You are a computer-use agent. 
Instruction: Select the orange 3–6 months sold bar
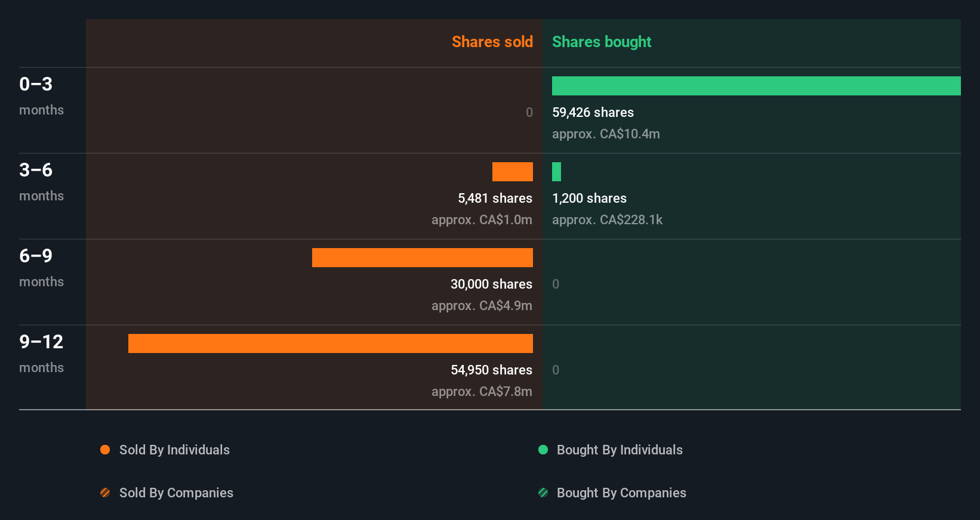coord(513,172)
